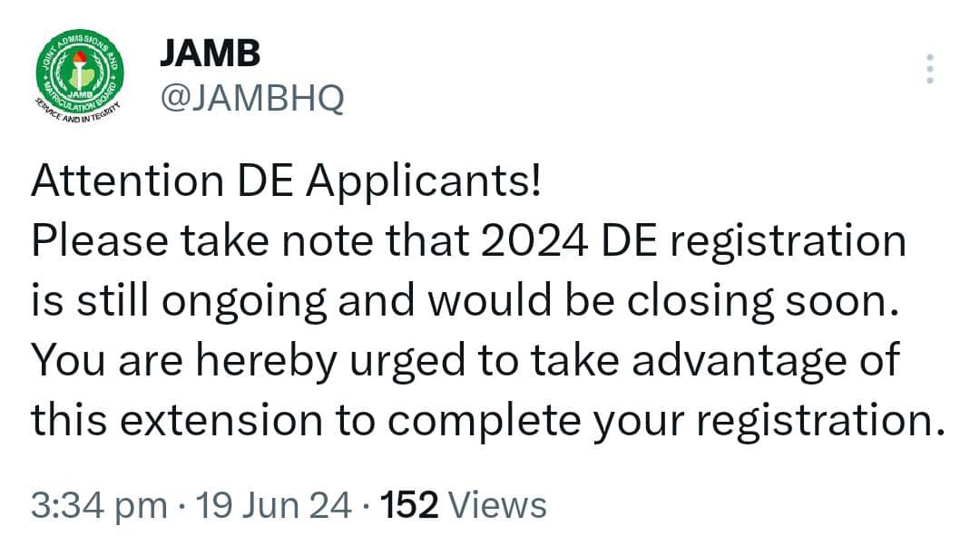Click the word 'Views' in footer
This screenshot has width=980, height=546.
pos(497,505)
